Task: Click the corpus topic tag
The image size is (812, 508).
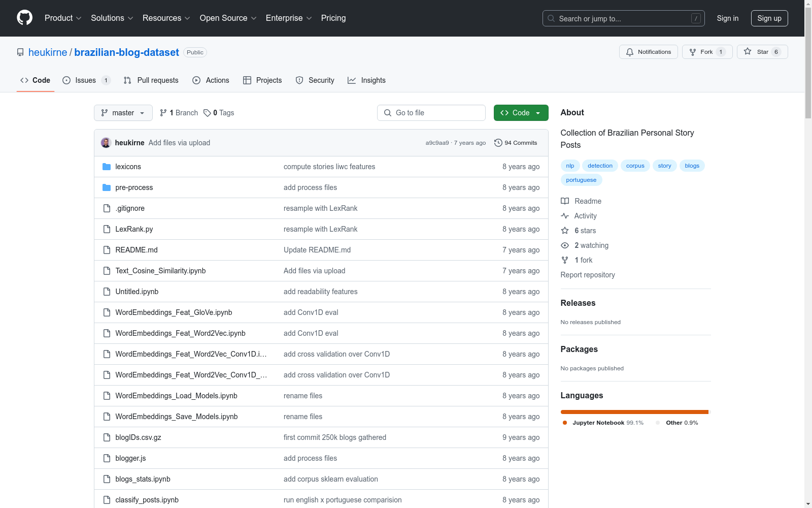Action: coord(635,166)
